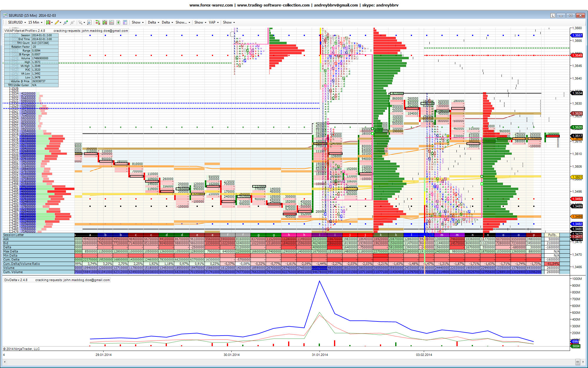Toggle the L link button in title bar
The width and height of the screenshot is (588, 368).
(x=553, y=16)
